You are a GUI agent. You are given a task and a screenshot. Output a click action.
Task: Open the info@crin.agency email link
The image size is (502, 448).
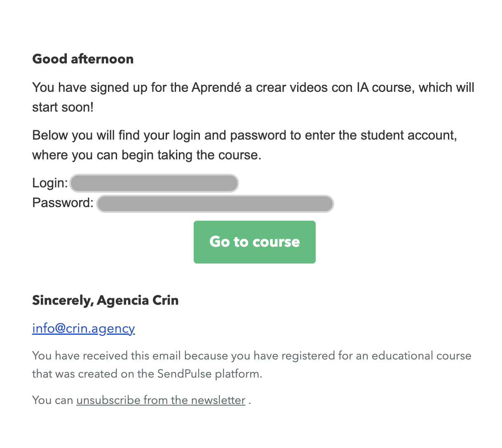click(x=84, y=328)
